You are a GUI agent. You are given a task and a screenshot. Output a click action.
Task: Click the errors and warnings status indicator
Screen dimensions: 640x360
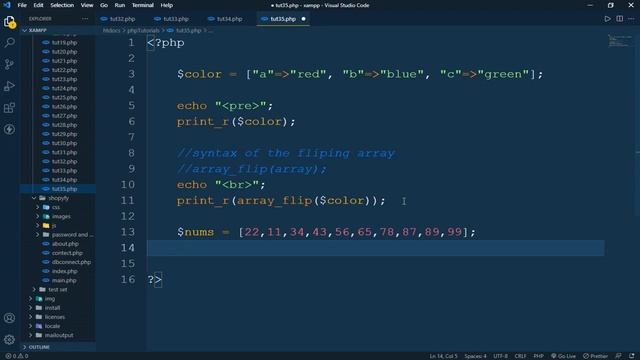[x=17, y=356]
